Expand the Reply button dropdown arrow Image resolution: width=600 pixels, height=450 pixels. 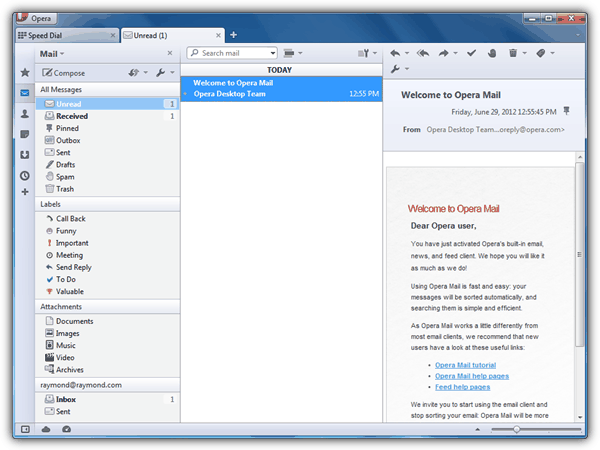pyautogui.click(x=407, y=53)
